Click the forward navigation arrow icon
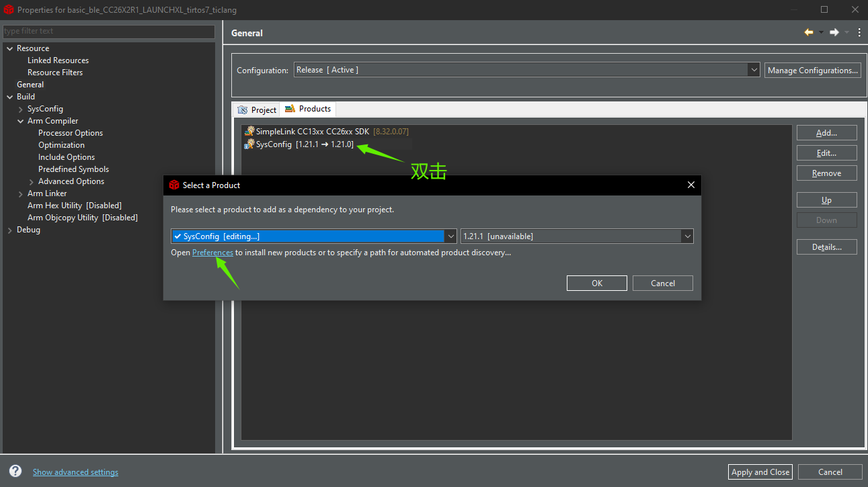The height and width of the screenshot is (487, 868). pyautogui.click(x=834, y=32)
